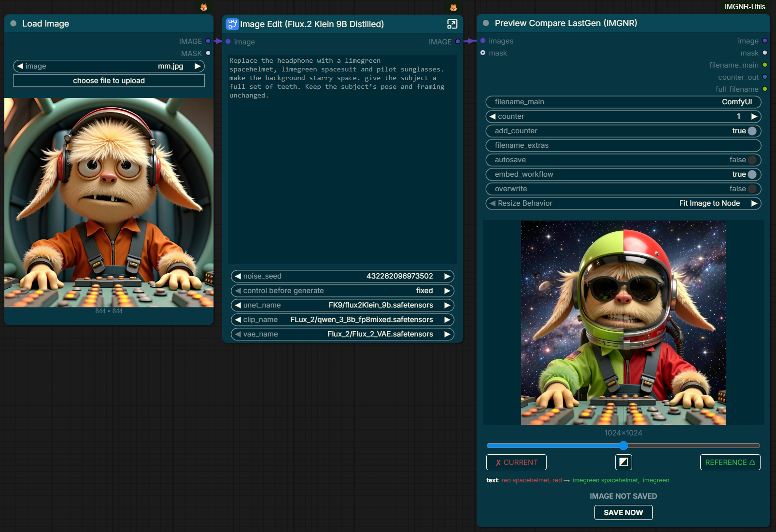Click the Preview Compare LastGen (IMGNR) title
This screenshot has height=532, width=776.
[x=566, y=23]
